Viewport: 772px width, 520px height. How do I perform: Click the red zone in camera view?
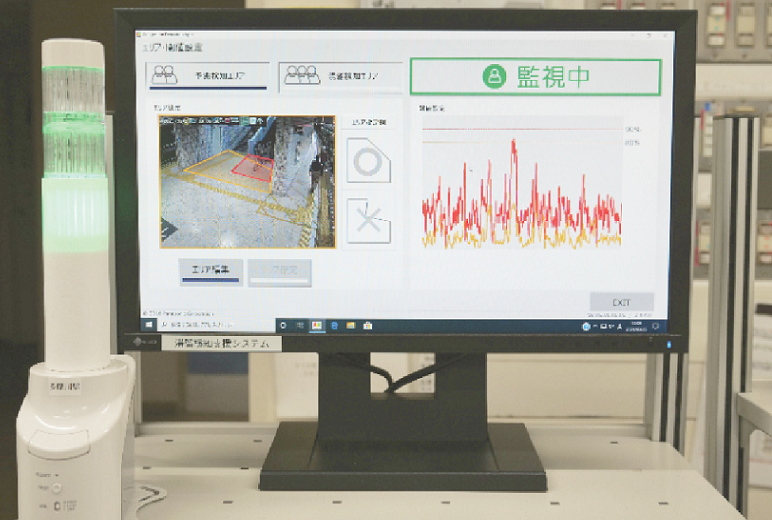(253, 168)
